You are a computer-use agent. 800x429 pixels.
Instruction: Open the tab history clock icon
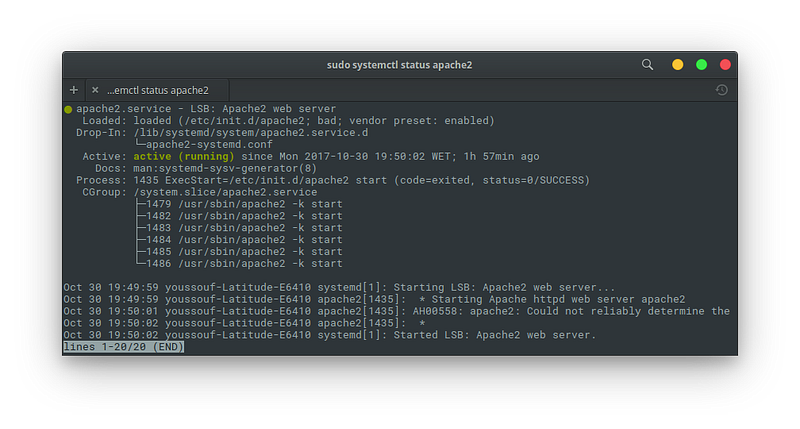(721, 90)
